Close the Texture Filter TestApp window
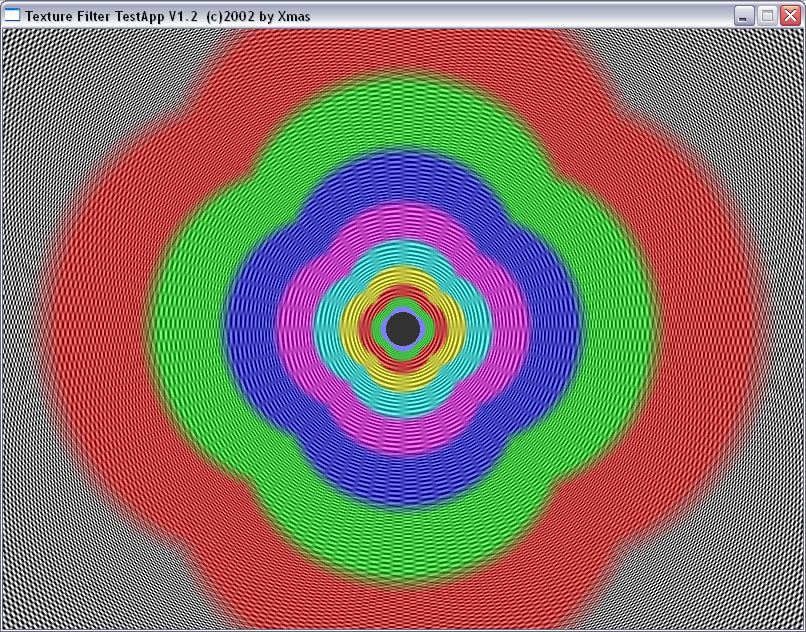Screen dimensions: 806x632 (x=791, y=16)
